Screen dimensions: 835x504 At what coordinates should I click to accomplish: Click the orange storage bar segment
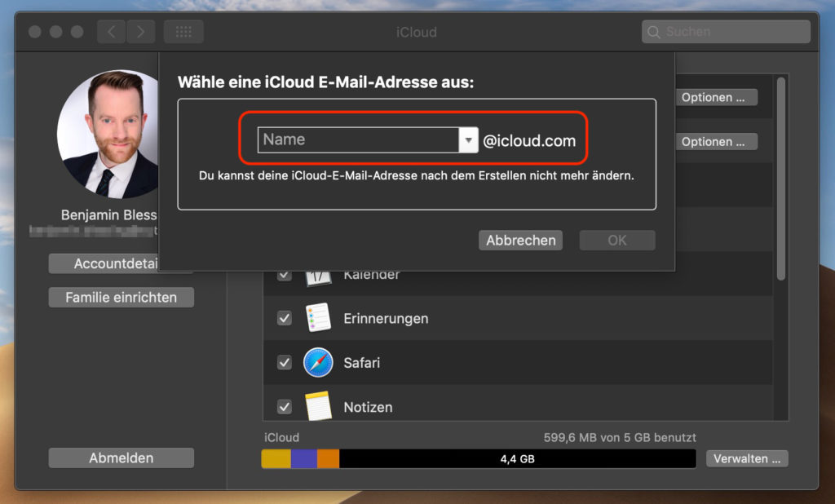[x=328, y=458]
